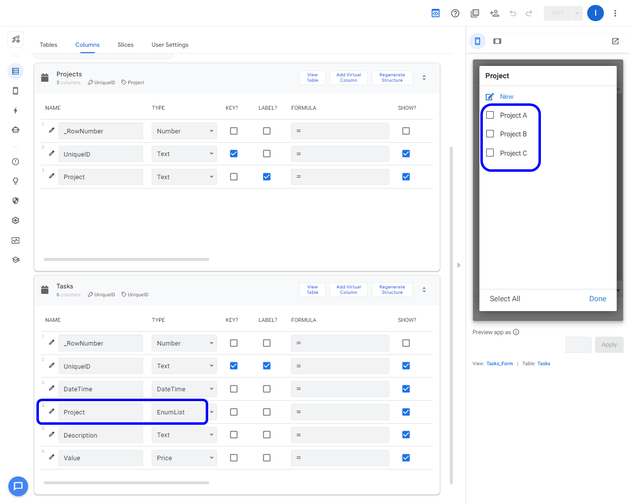The width and height of the screenshot is (630, 504).
Task: Click the editor vertical scrollbar
Action: (x=451, y=315)
